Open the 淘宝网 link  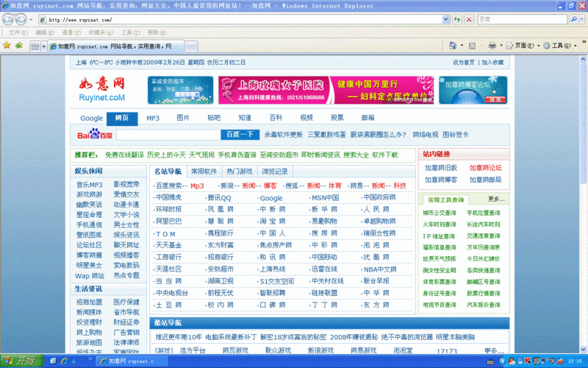(x=273, y=222)
